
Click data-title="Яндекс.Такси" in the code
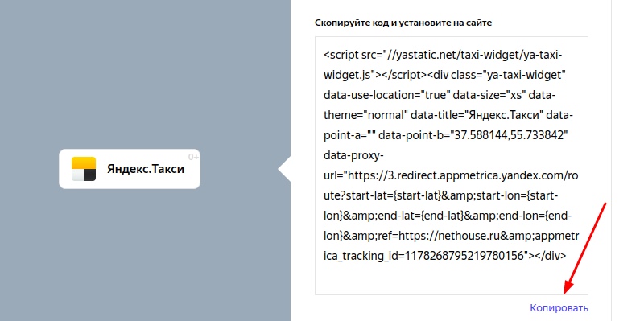(478, 115)
